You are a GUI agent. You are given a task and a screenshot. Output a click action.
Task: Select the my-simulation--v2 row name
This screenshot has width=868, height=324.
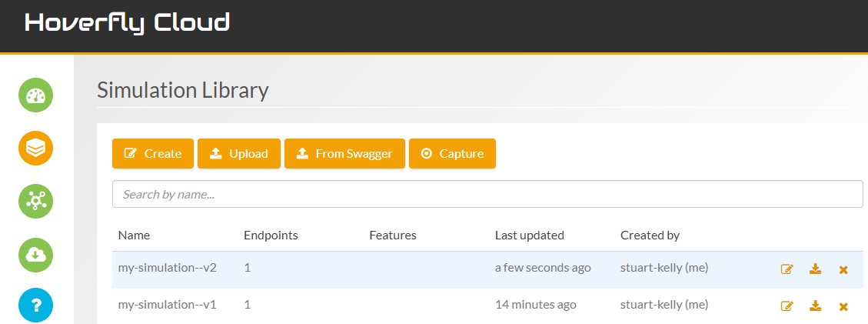pos(167,268)
